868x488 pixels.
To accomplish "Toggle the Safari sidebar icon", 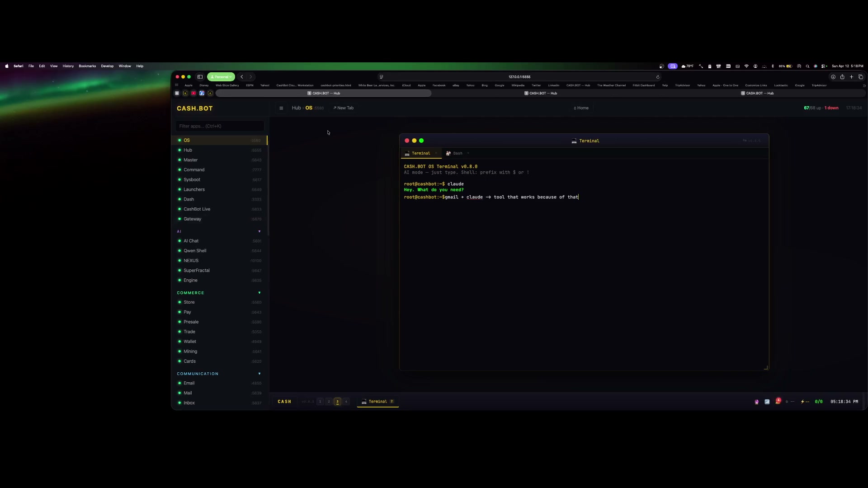I will pyautogui.click(x=200, y=77).
